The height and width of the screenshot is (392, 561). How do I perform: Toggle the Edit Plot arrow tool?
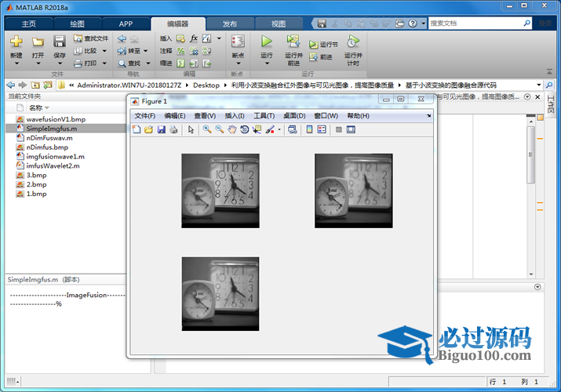coord(191,129)
